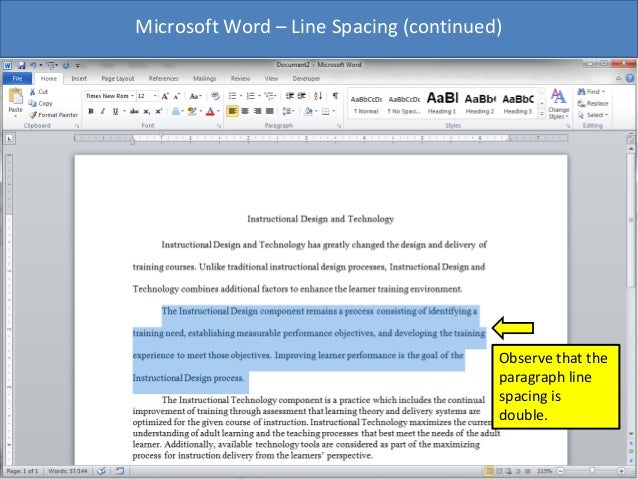The image size is (638, 479).
Task: Switch to Full Screen Reading view
Action: pos(499,471)
